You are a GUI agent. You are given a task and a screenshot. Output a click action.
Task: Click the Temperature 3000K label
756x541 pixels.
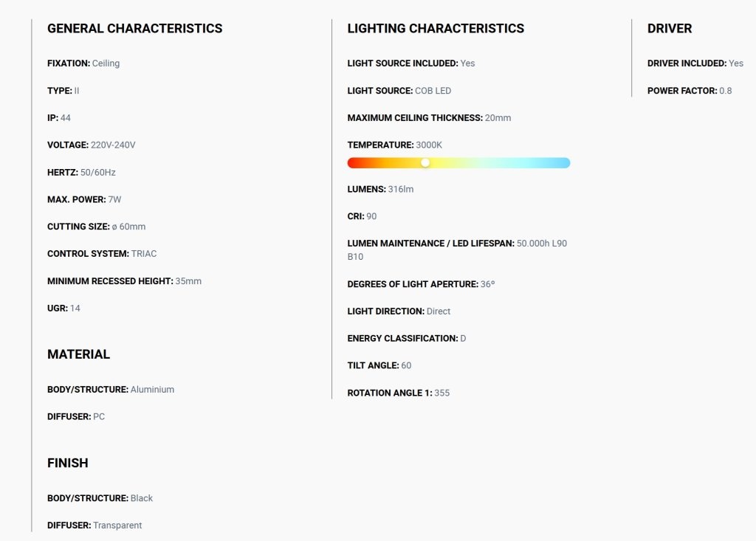pos(394,145)
